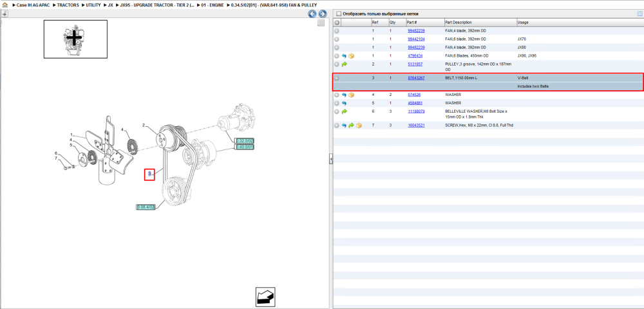Open 'JX95 - UPGRADE TRACTOR - TIER 2' breadcrumb
The width and height of the screenshot is (644, 309).
tap(157, 5)
